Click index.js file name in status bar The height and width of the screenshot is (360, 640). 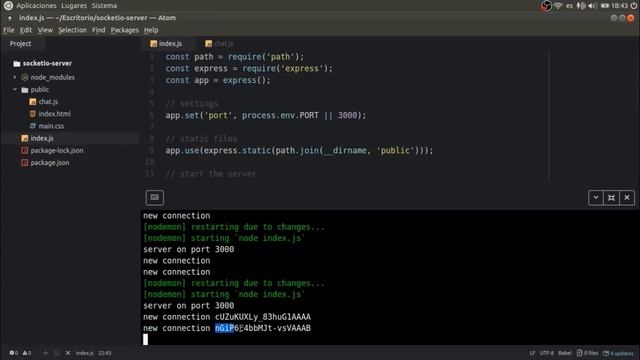click(85, 353)
